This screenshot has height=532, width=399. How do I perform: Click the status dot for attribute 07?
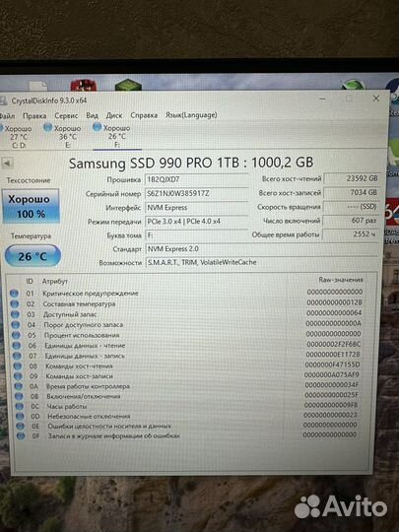point(17,356)
